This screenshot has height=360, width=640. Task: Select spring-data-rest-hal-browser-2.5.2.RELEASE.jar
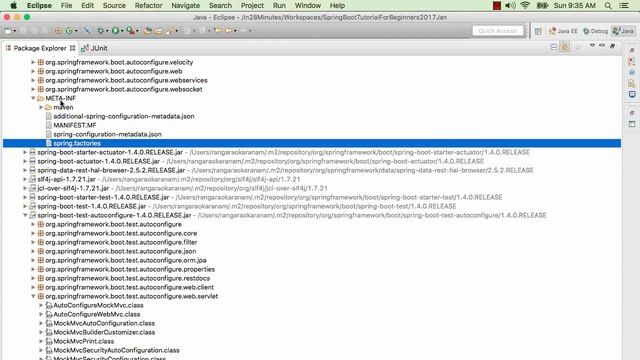click(111, 170)
